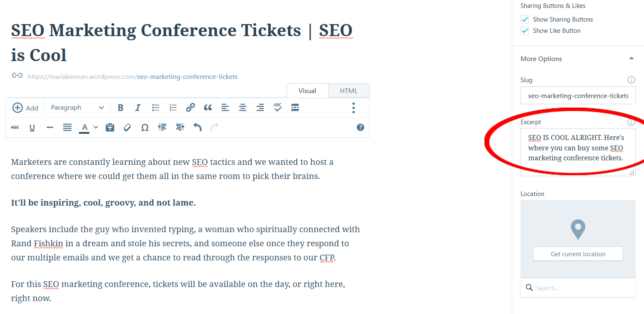Screen dimensions: 644x314
Task: Select the Visual editor tab
Action: pyautogui.click(x=307, y=91)
